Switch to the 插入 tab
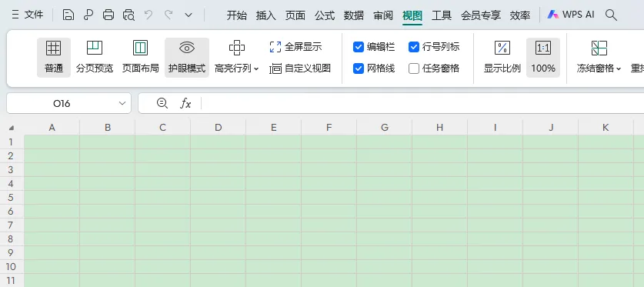Viewport: 644px width, 287px height. pos(266,15)
